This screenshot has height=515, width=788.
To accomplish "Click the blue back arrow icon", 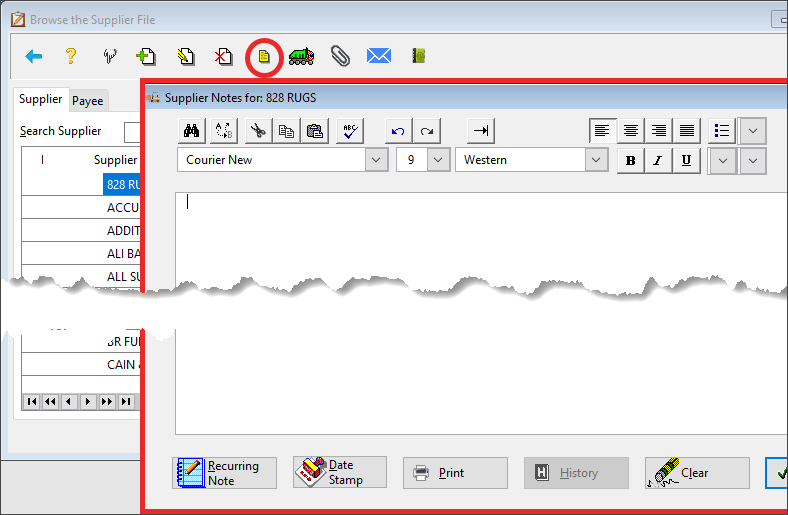I will point(34,56).
